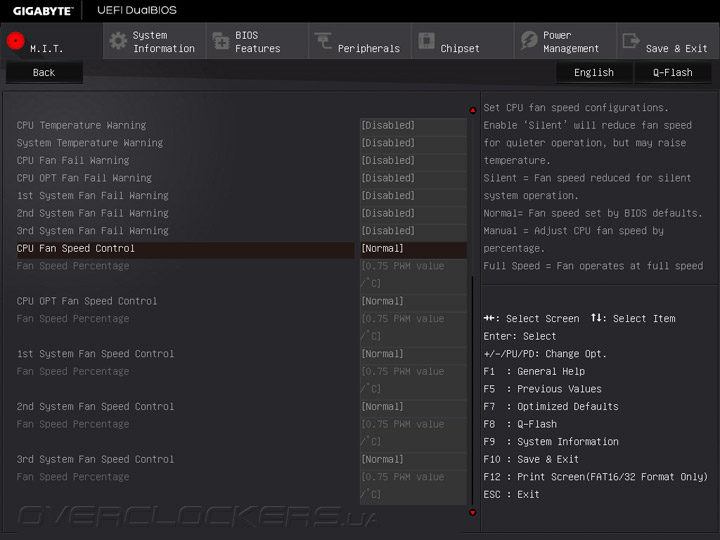Switch to System Information tab
The image size is (720, 540).
coord(155,41)
